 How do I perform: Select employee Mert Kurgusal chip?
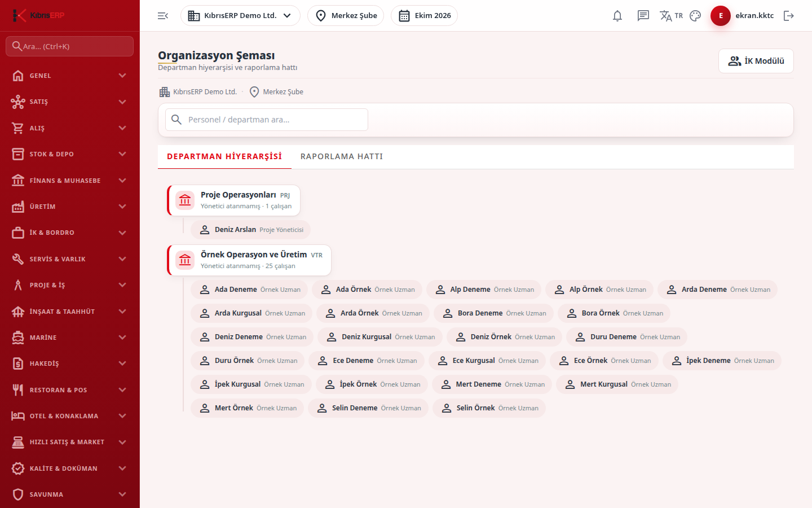point(617,384)
